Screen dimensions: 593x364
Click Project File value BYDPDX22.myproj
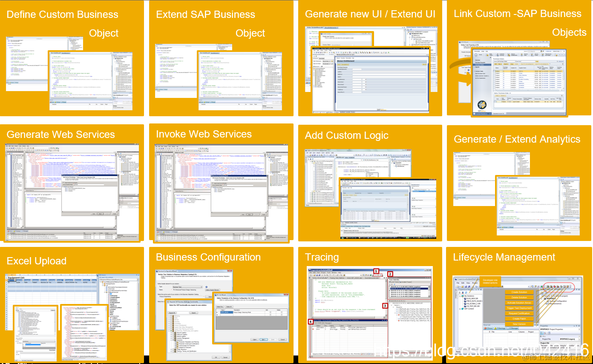(567, 339)
